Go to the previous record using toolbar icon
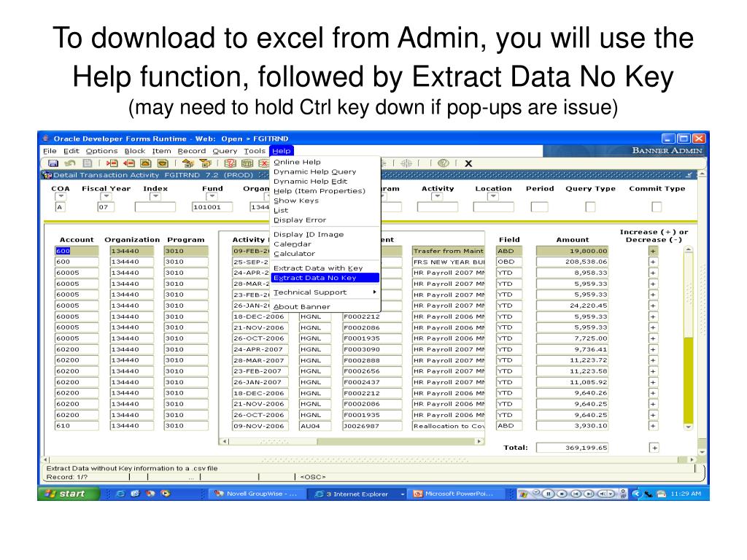747x560 pixels. click(145, 163)
